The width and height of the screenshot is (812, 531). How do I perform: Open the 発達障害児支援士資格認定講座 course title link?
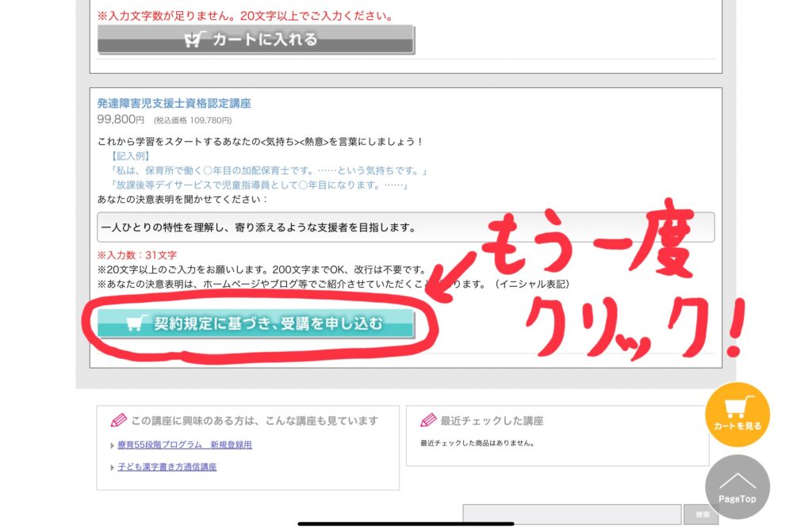point(174,104)
